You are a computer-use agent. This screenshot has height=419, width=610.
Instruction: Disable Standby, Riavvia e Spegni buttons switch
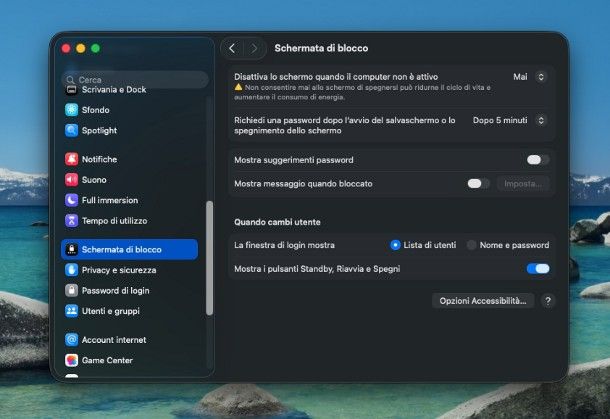538,269
